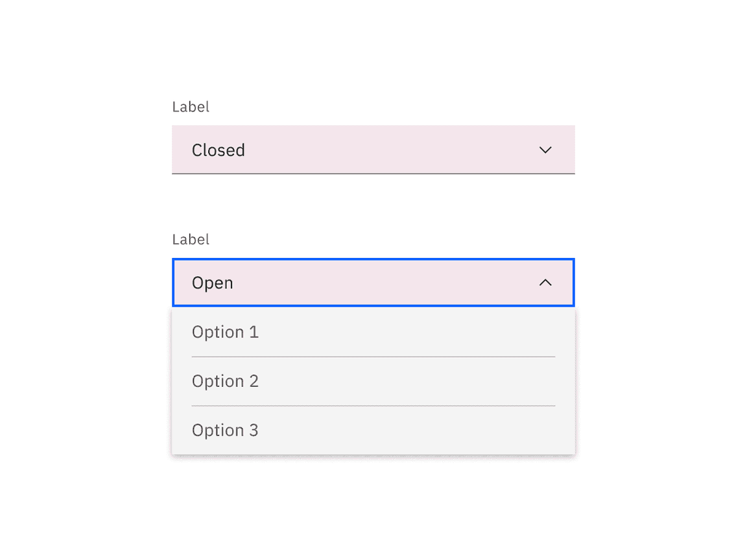The image size is (747, 560).
Task: Click the divider below Option 1
Action: (x=373, y=356)
